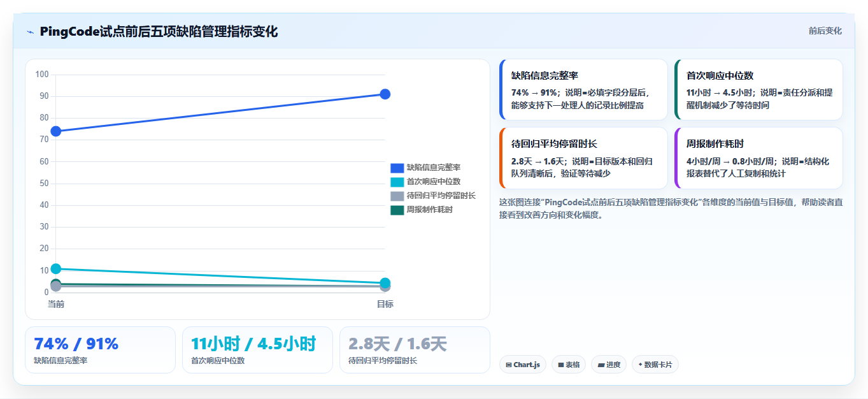This screenshot has width=868, height=399.
Task: Click the diamond icon in 数据卡片 chip
Action: click(640, 365)
